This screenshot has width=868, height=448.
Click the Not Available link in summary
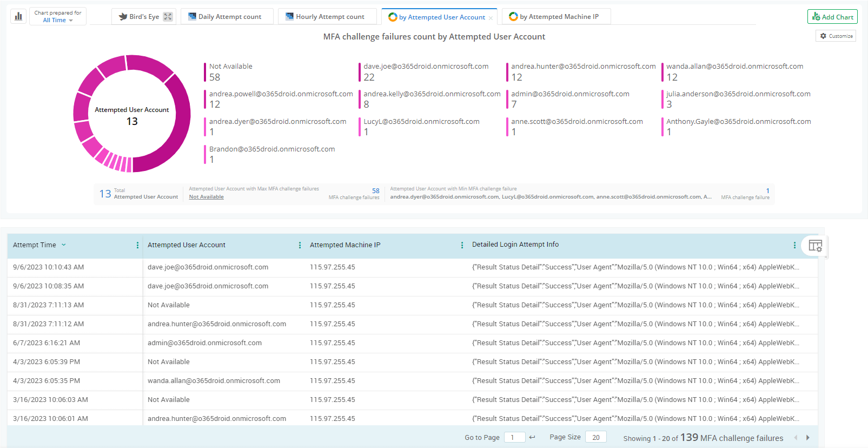[206, 197]
